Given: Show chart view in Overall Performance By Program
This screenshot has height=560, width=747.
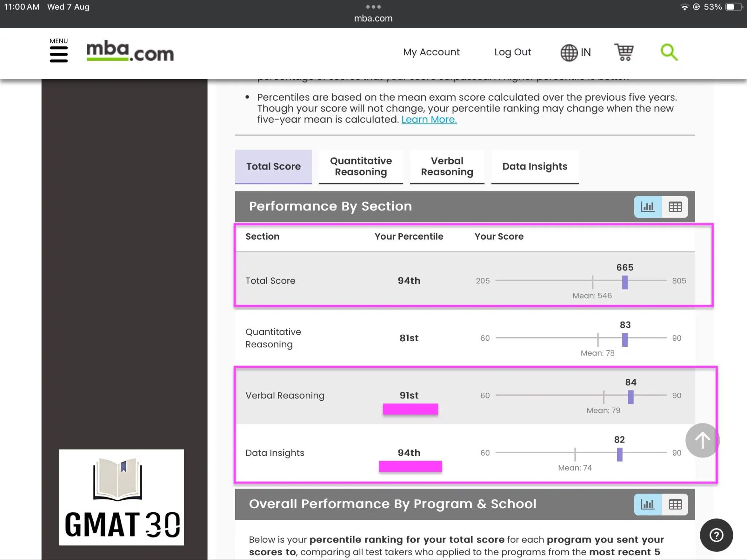Looking at the screenshot, I should (648, 505).
